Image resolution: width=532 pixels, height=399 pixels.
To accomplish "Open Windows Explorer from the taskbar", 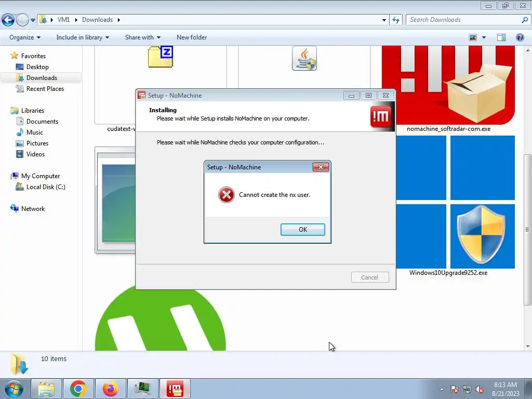I will pos(46,389).
